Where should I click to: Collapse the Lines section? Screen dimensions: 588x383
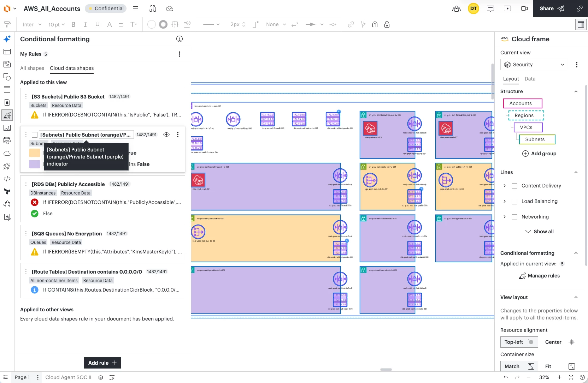(576, 172)
